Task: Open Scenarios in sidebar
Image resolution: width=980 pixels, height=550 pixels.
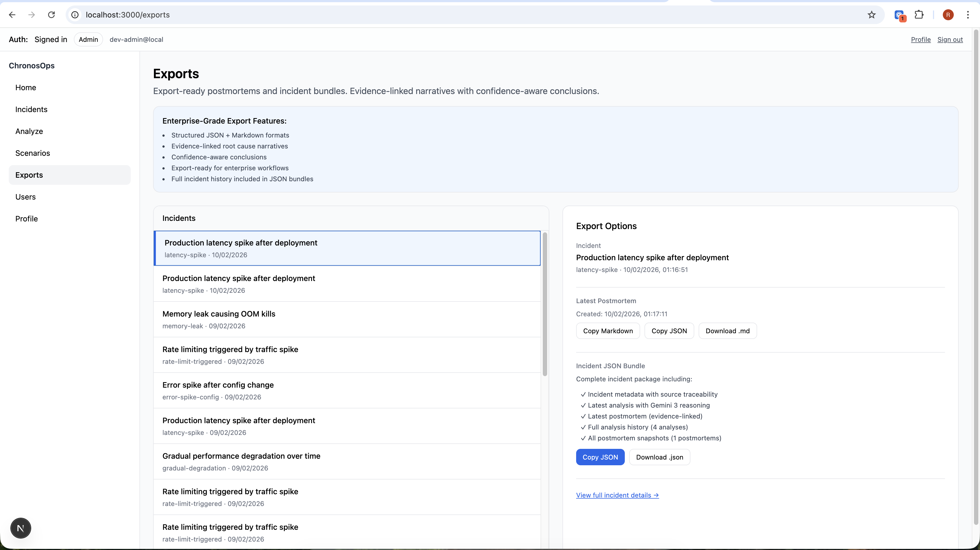Action: (x=33, y=153)
